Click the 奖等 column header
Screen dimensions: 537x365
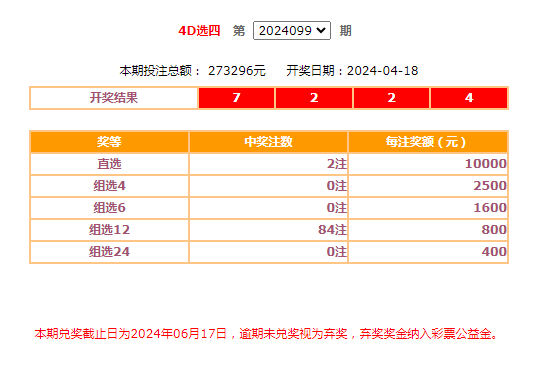(x=109, y=142)
